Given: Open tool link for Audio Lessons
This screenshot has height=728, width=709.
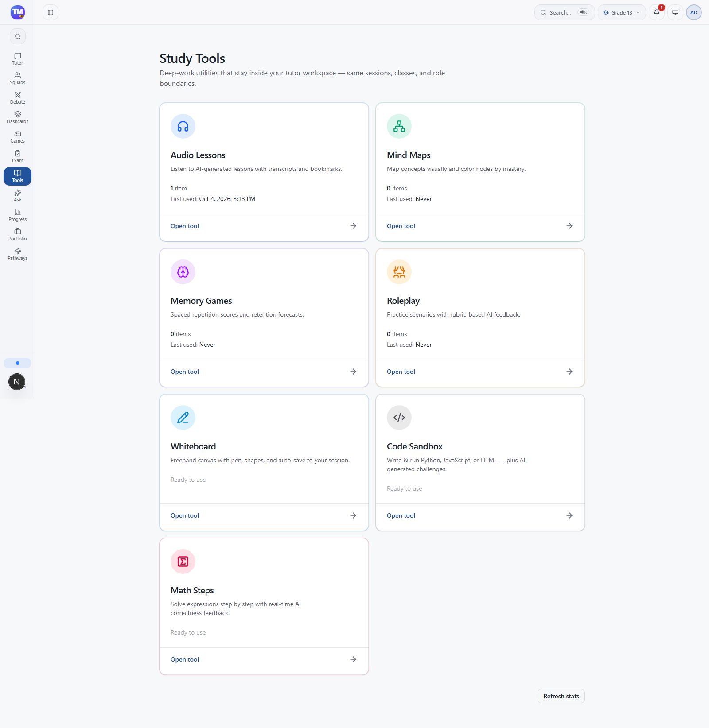Looking at the screenshot, I should click(x=185, y=226).
